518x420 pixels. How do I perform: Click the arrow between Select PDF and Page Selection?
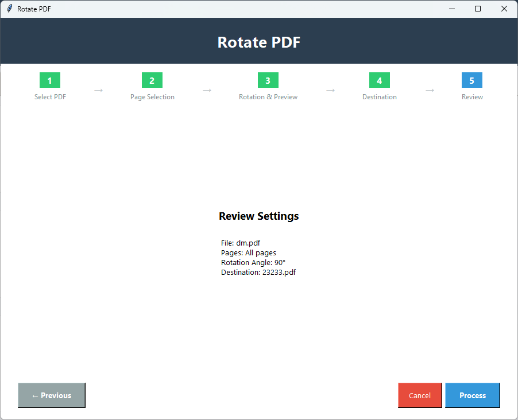98,90
